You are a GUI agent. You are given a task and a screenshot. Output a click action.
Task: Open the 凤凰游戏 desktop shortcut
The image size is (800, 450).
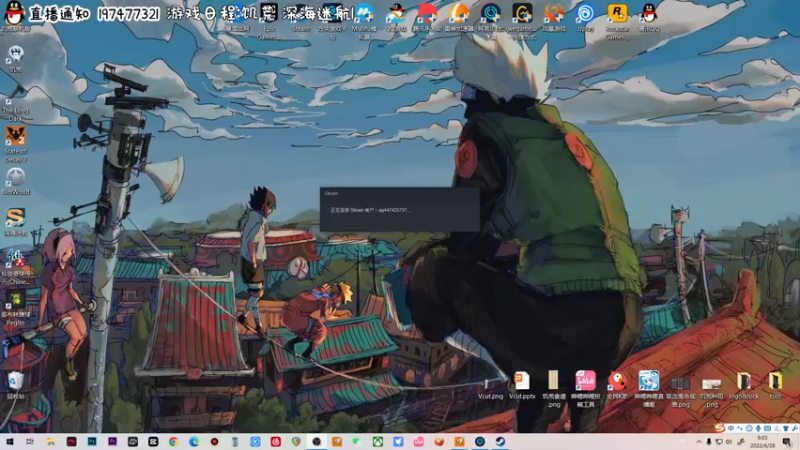click(554, 18)
